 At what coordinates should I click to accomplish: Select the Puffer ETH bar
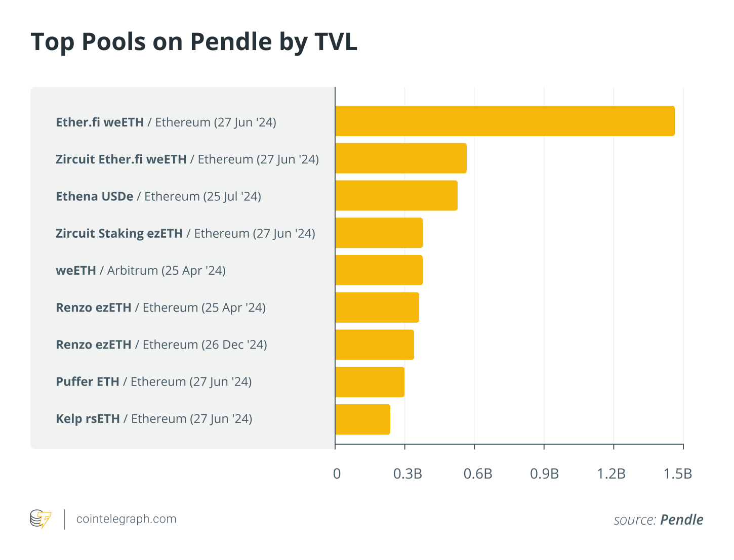coord(370,382)
